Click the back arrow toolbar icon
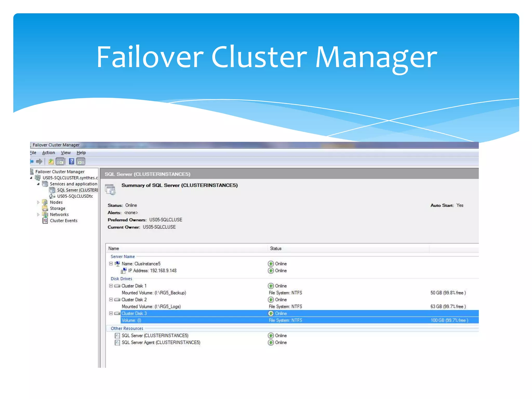Image resolution: width=532 pixels, height=399 pixels. (x=32, y=162)
